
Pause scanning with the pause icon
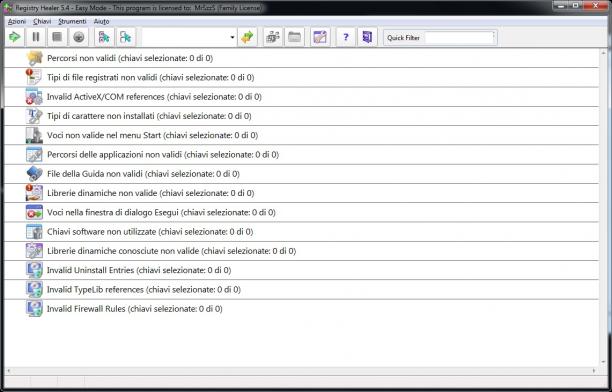[36, 37]
